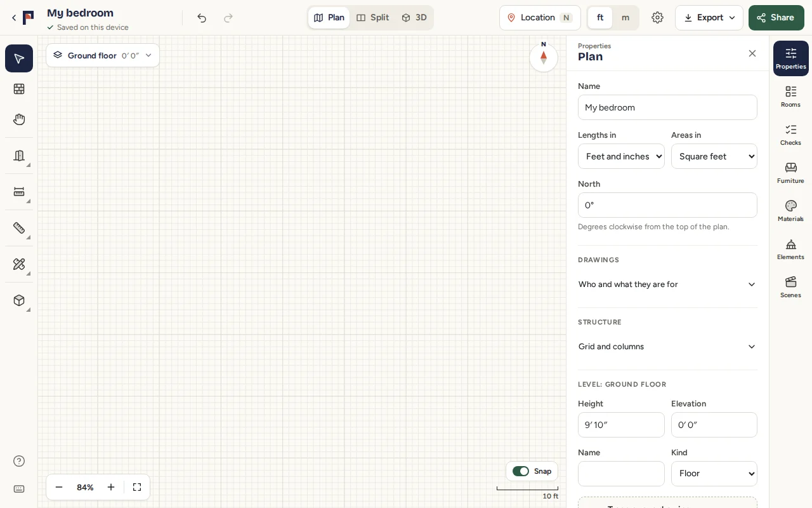Open the Kind dropdown set to Floor
Viewport: 812px width, 508px height.
[714, 474]
